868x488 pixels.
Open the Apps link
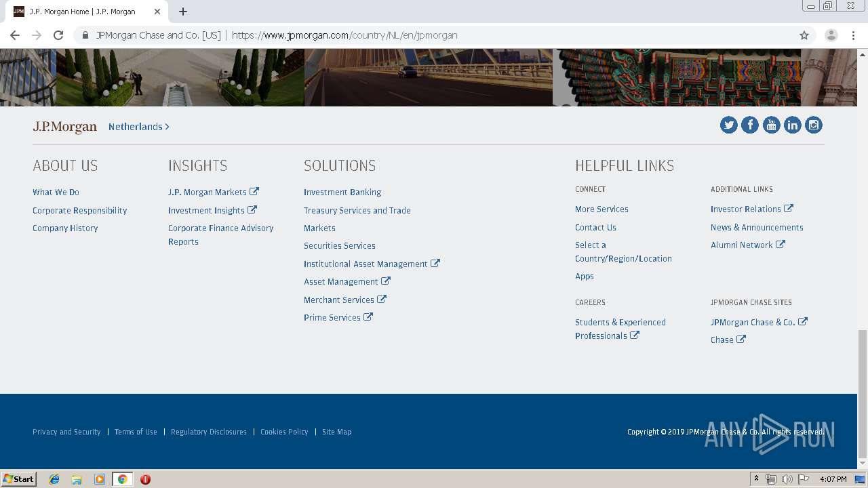click(x=585, y=277)
